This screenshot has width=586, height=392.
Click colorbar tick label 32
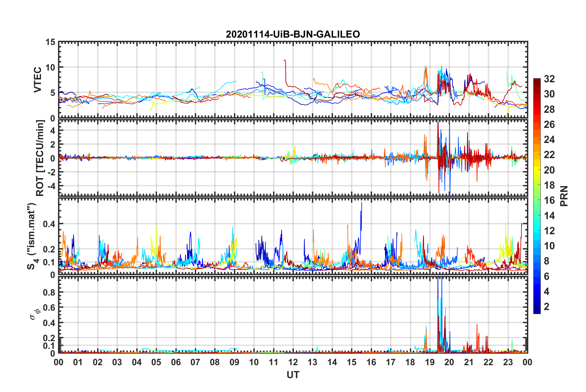click(549, 79)
